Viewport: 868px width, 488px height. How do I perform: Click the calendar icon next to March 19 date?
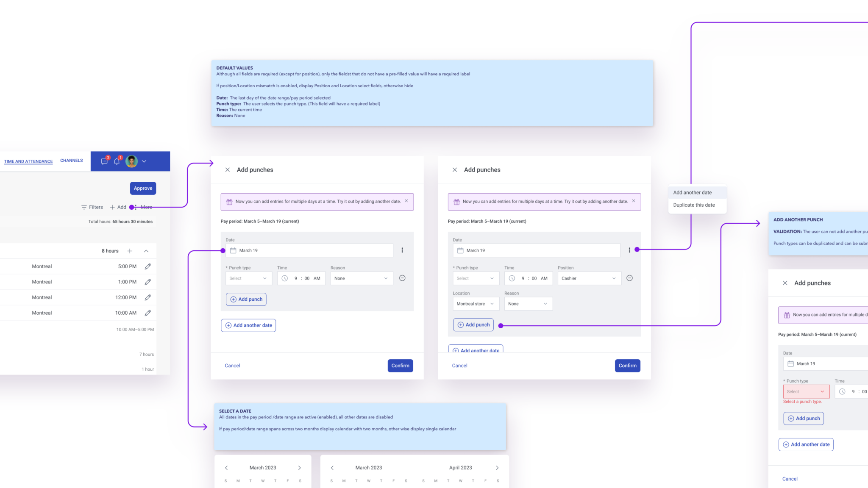click(233, 250)
